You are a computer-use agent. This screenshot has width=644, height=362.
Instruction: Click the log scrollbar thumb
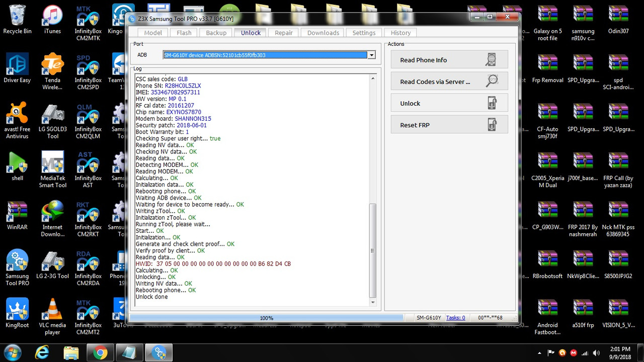[373, 250]
